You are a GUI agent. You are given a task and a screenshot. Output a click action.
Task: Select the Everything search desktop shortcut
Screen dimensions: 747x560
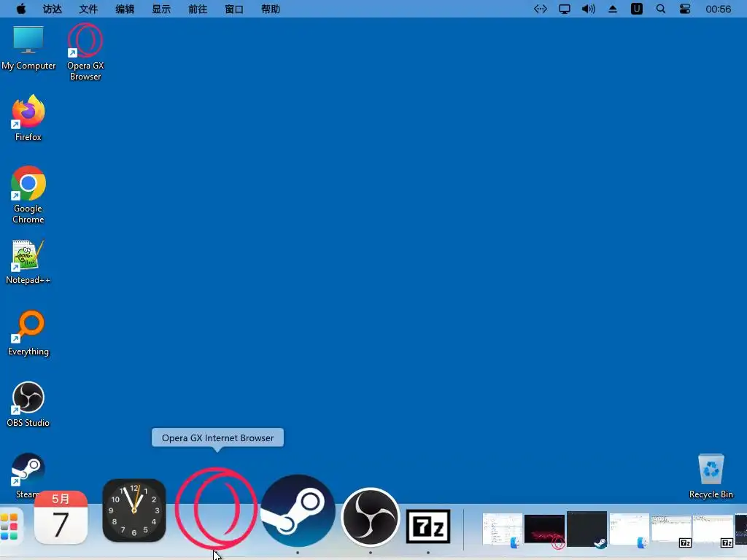point(28,333)
